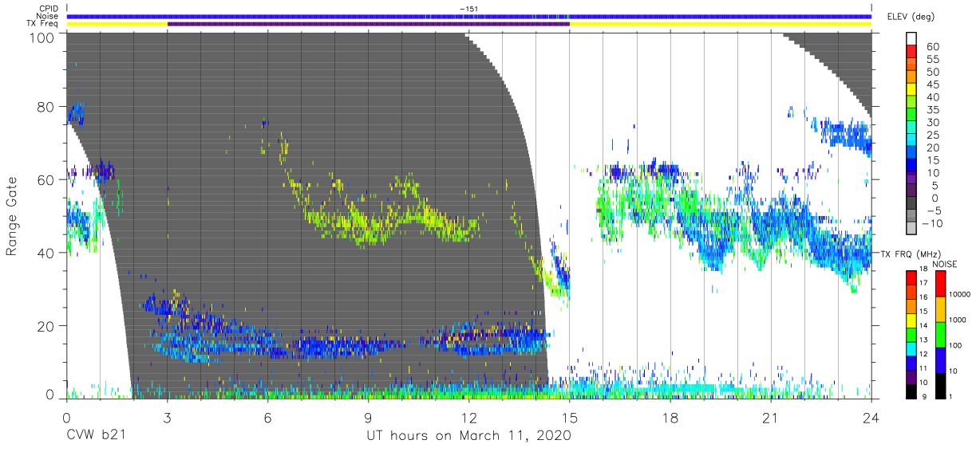Click the '-151' CPID value
Screen dimensions: 980x452
[468, 9]
